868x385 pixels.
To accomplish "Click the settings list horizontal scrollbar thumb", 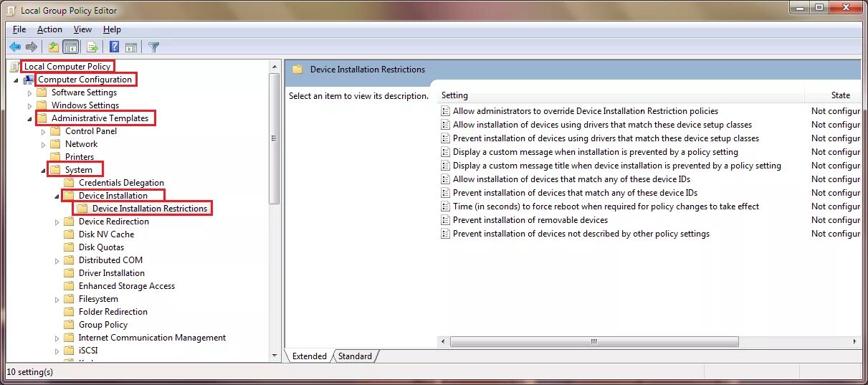I will (x=593, y=342).
